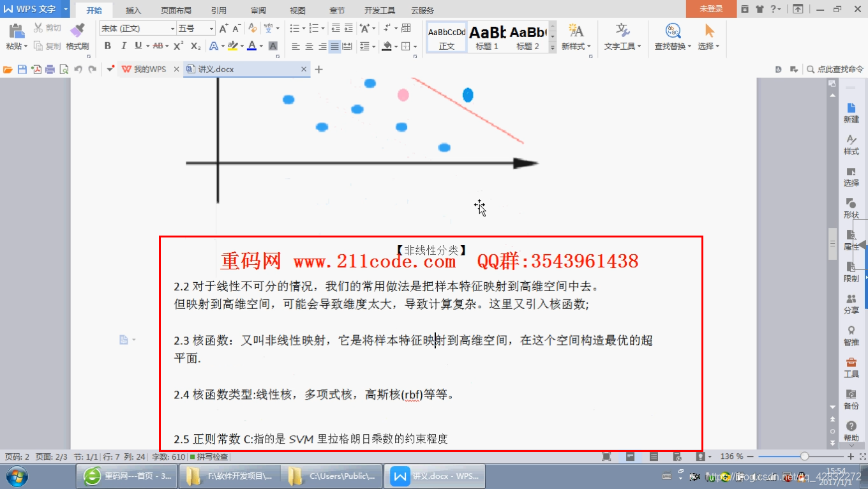Open 备份 in right sidebar
The width and height of the screenshot is (868, 489).
[x=851, y=400]
